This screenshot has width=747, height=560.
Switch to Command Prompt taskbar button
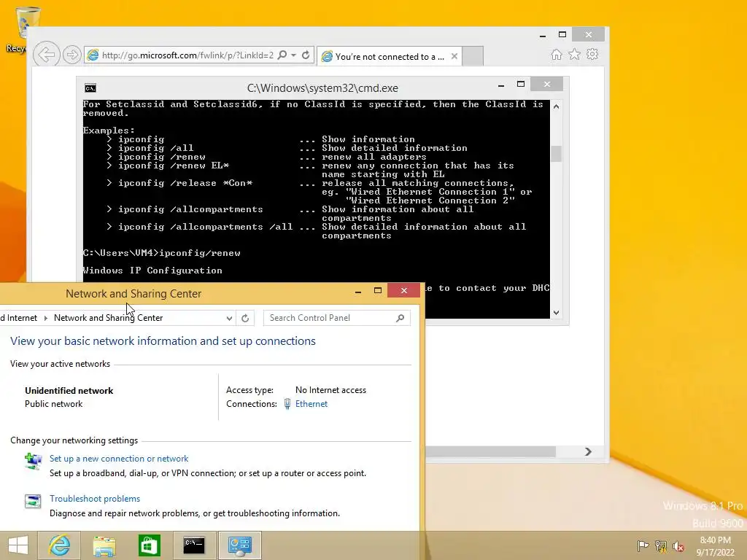pyautogui.click(x=194, y=545)
